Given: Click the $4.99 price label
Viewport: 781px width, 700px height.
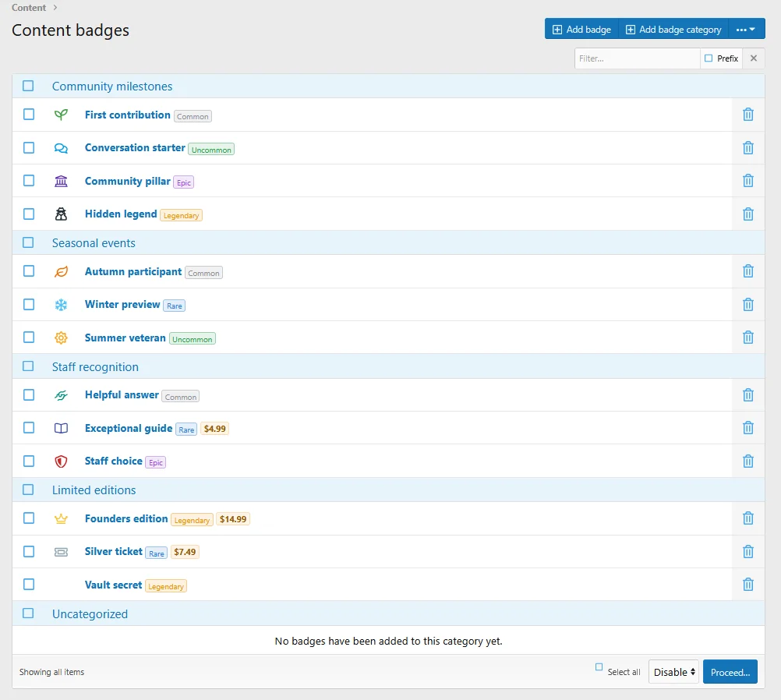Looking at the screenshot, I should (214, 429).
